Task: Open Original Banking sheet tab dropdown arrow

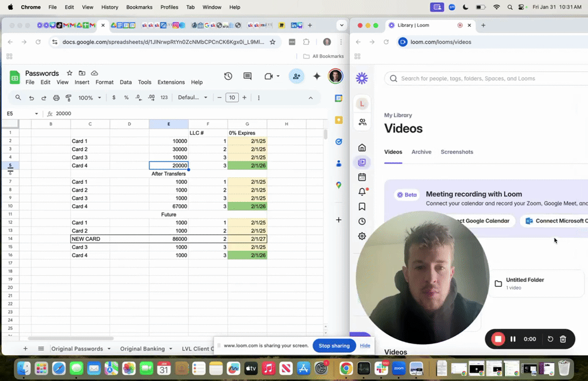Action: (x=171, y=349)
